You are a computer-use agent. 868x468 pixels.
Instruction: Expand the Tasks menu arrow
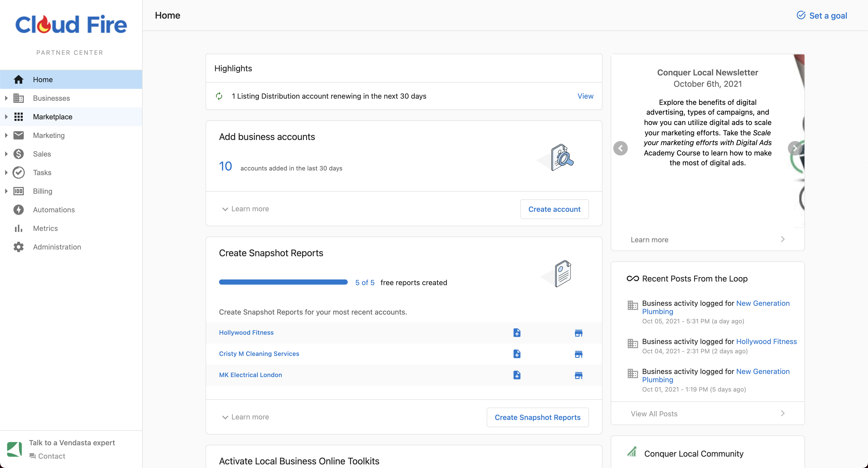pyautogui.click(x=6, y=173)
